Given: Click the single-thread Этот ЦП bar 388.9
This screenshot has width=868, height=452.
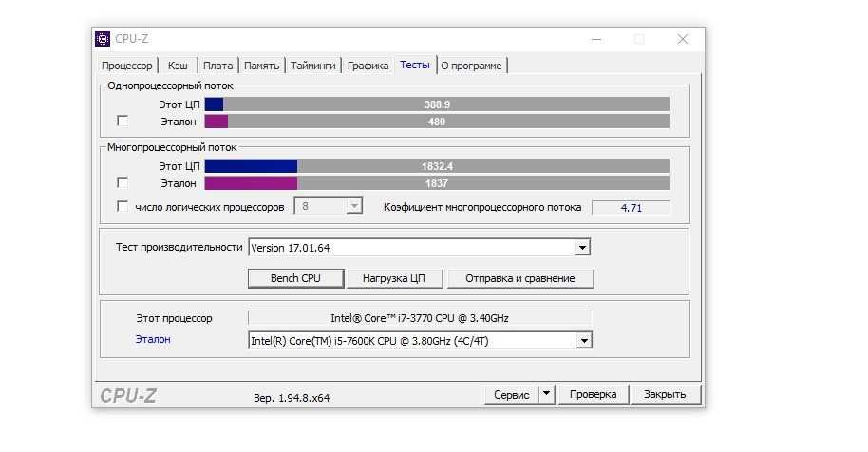Looking at the screenshot, I should click(437, 104).
